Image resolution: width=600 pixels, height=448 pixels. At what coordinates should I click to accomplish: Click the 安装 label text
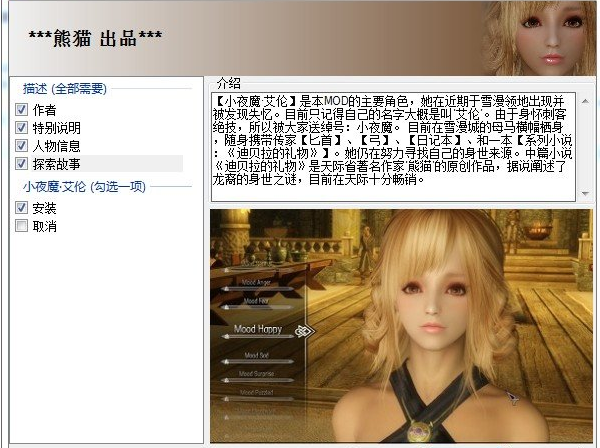pos(44,208)
